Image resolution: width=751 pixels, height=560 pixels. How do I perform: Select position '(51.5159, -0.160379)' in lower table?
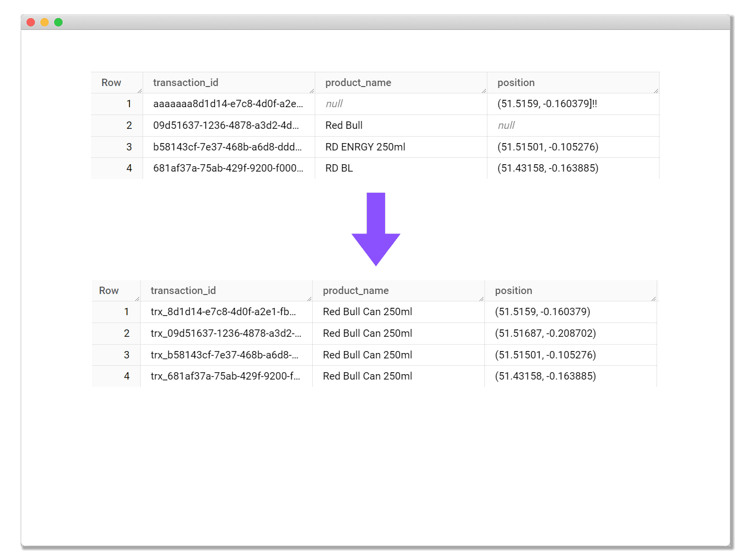point(571,312)
